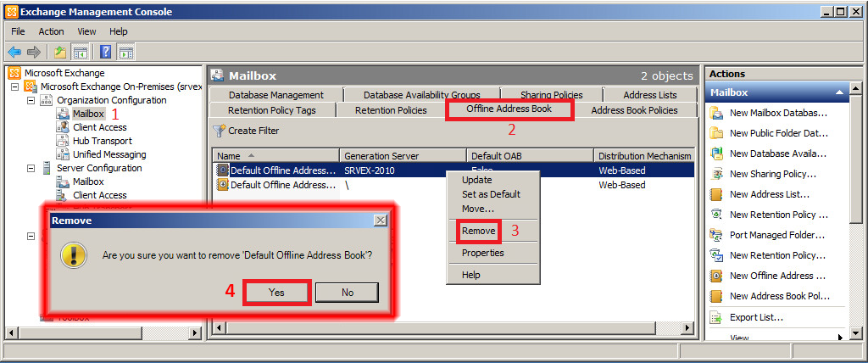This screenshot has width=868, height=363.
Task: Click the Port Managed Folder action icon
Action: pyautogui.click(x=717, y=235)
